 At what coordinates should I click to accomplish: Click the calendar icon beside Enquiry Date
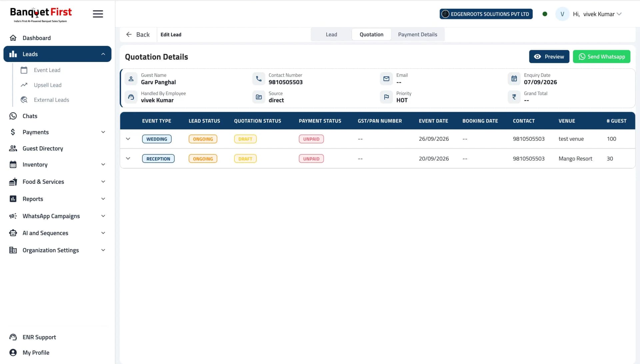tap(514, 79)
